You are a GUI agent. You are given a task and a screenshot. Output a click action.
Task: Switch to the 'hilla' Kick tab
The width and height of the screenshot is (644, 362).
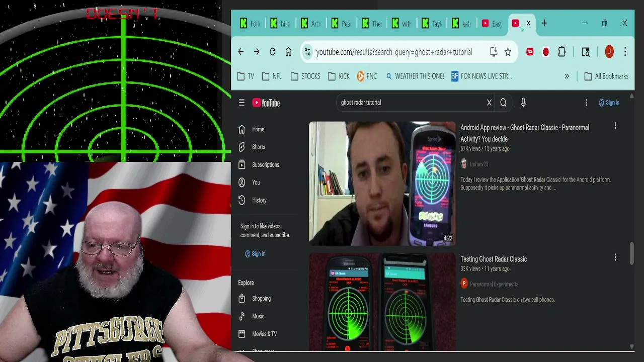280,24
